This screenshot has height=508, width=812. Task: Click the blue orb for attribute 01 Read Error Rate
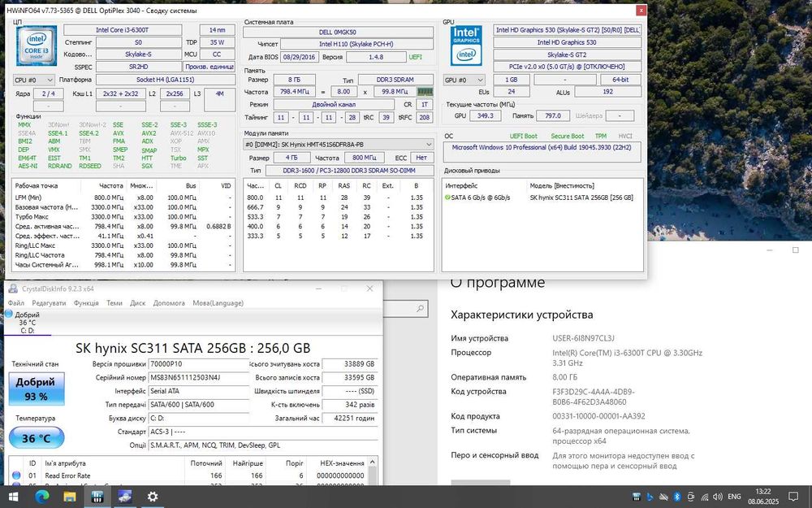(x=16, y=475)
